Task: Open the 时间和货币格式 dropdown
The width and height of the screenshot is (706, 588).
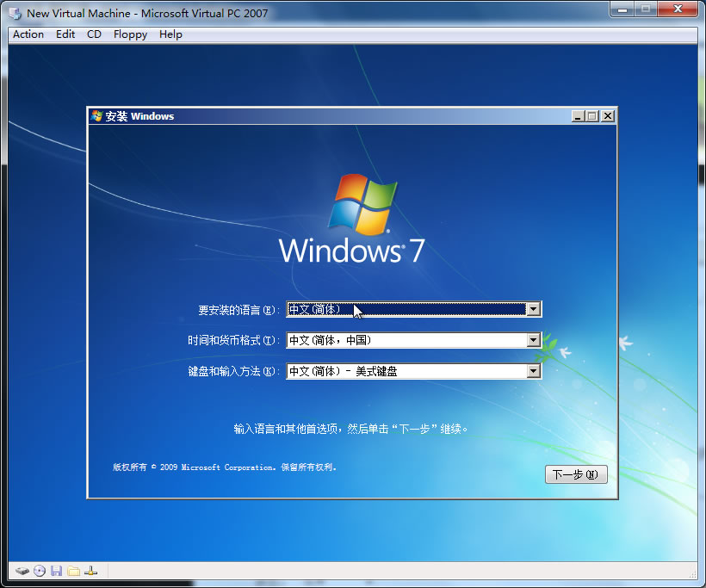Action: [x=535, y=340]
